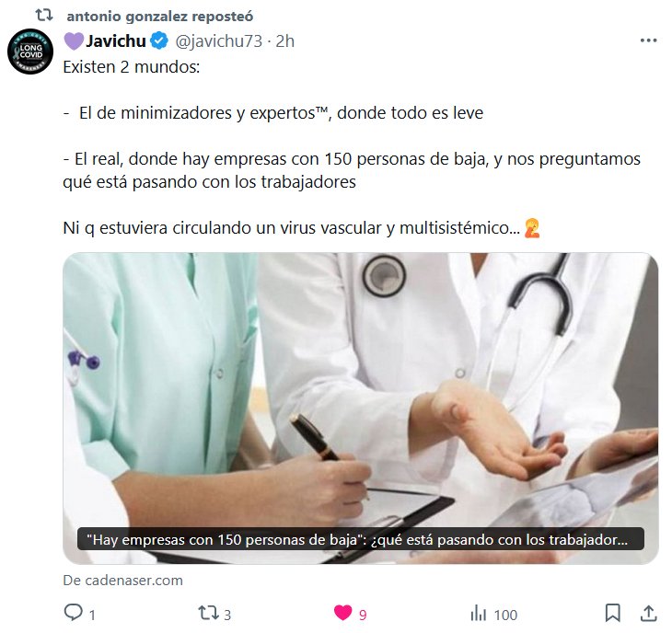Click the blue verified badge
672x633 pixels.
[x=159, y=41]
